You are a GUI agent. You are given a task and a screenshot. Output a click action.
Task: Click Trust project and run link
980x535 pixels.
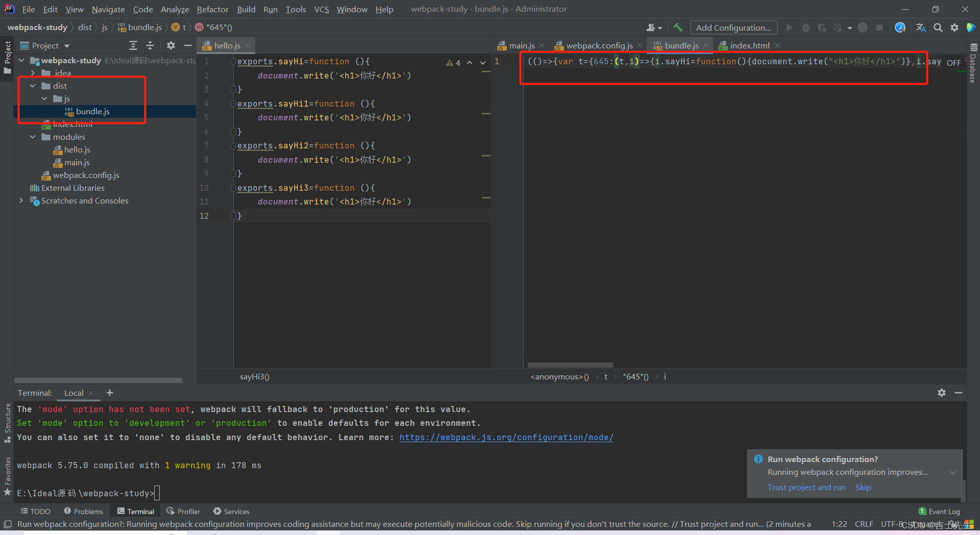coord(806,488)
